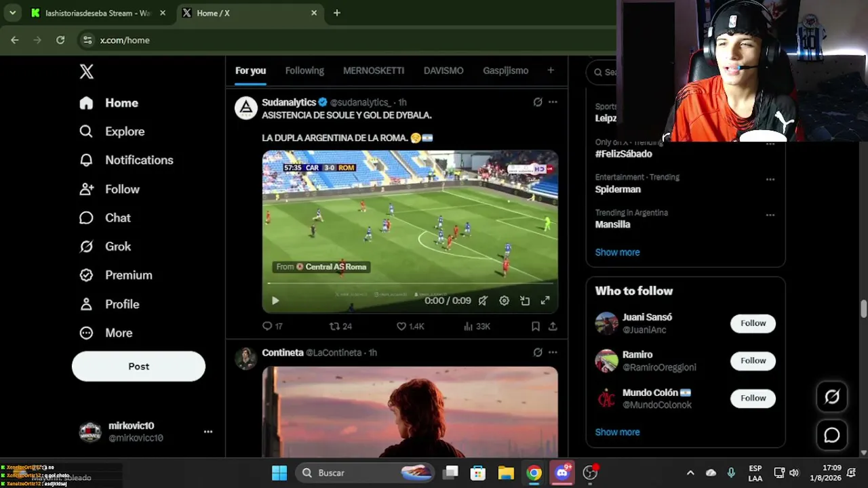Open Sudanalytics profile avatar
The width and height of the screenshot is (868, 488).
click(x=245, y=108)
